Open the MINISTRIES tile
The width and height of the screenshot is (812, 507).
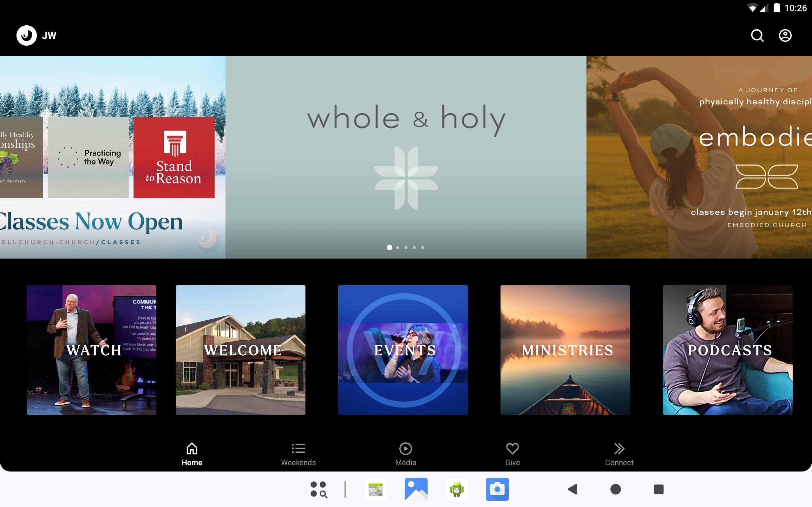point(565,350)
